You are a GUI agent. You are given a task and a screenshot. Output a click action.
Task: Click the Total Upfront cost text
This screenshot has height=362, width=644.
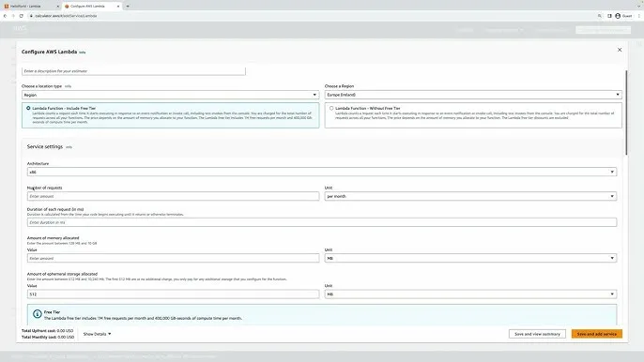[x=47, y=331]
